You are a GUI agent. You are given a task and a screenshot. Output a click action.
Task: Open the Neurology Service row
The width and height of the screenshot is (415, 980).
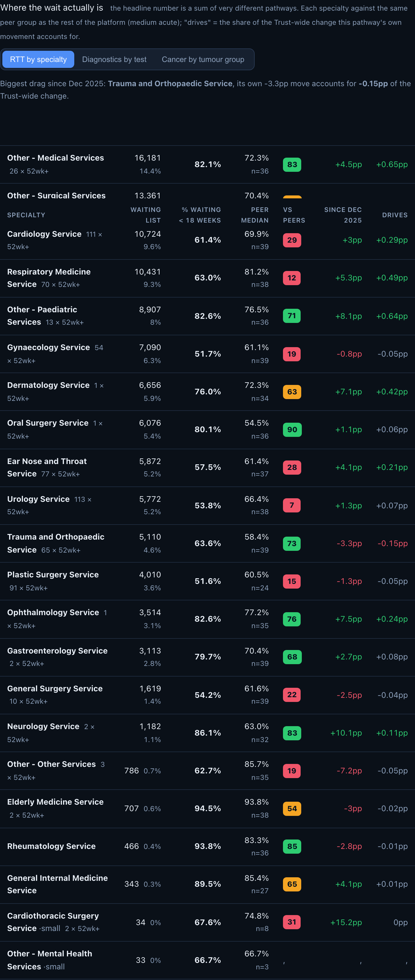[x=207, y=733]
